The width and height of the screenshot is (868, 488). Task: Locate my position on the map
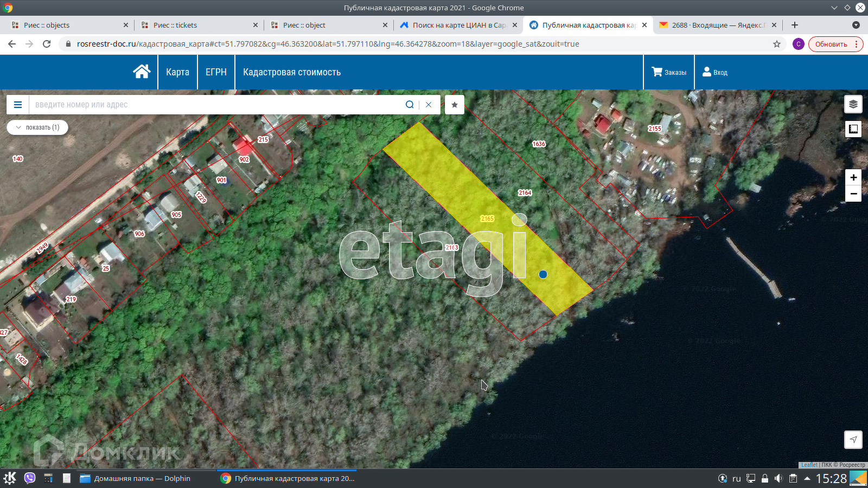pos(853,440)
